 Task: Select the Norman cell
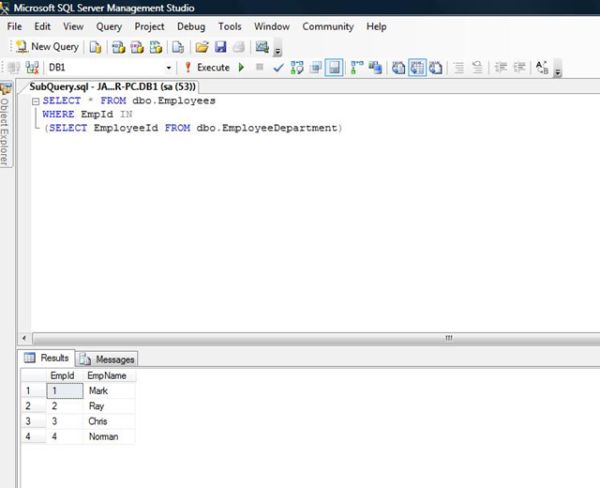[x=109, y=437]
